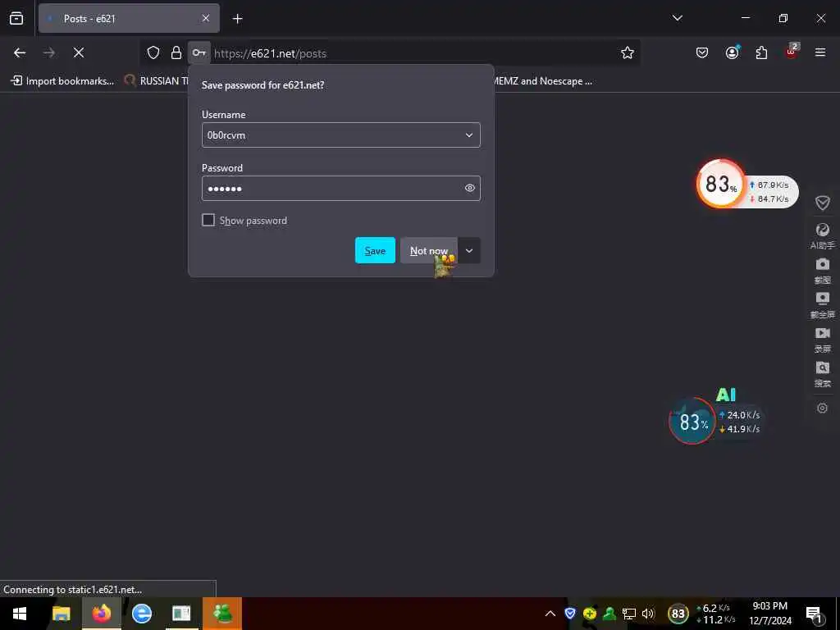Save the e621.net password
The image size is (840, 630).
[x=375, y=250]
